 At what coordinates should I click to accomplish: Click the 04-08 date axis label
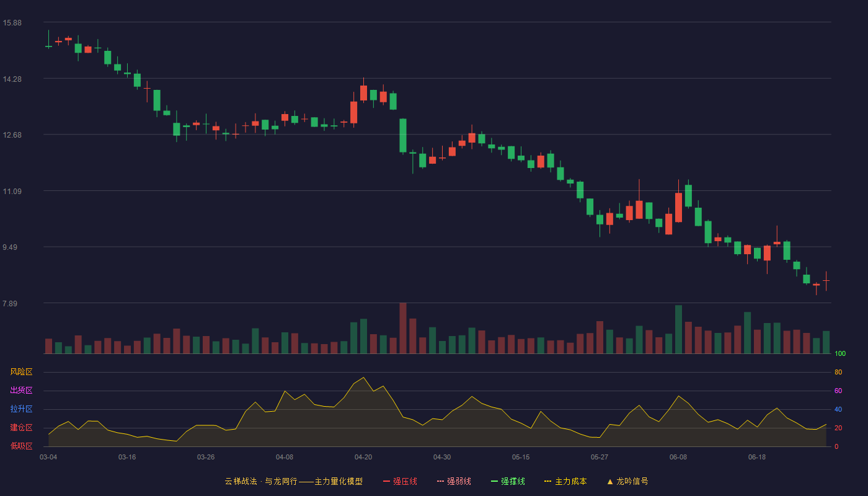(285, 457)
